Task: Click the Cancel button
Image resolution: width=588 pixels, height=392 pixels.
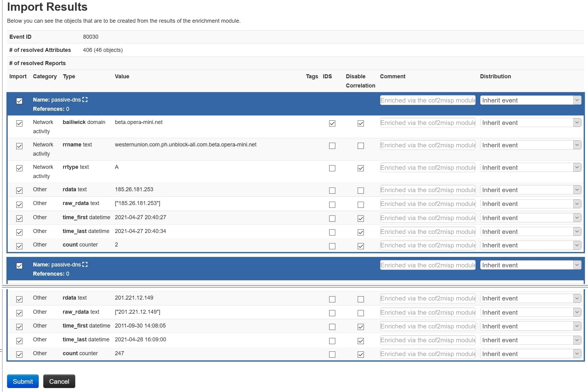Action: pyautogui.click(x=59, y=381)
